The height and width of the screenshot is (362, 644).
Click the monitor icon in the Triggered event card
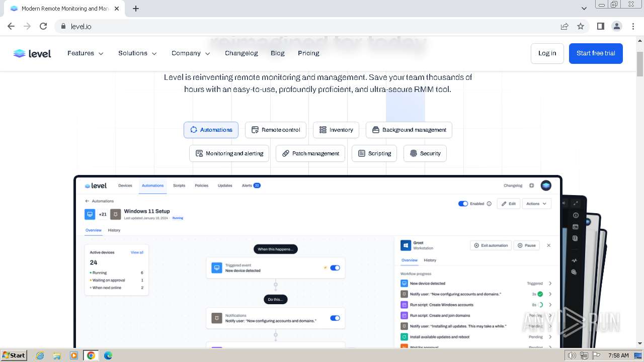pos(216,268)
